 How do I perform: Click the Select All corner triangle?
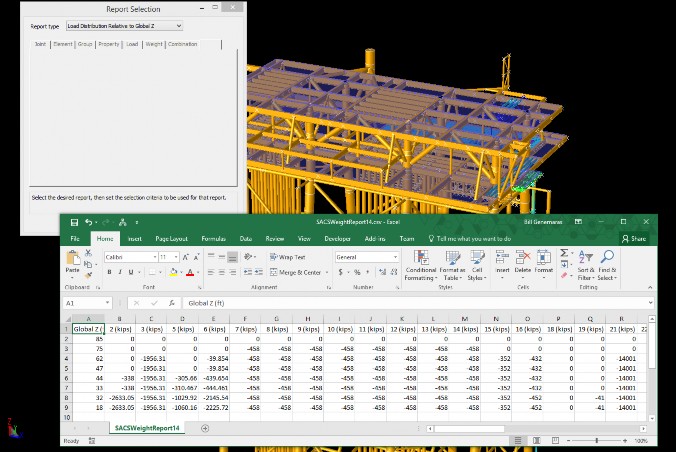tap(67, 319)
